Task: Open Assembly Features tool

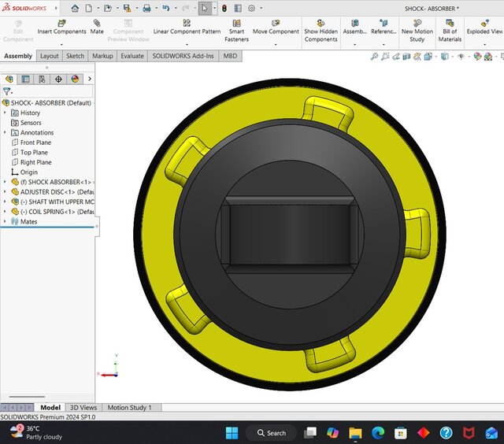Action: coord(355,28)
